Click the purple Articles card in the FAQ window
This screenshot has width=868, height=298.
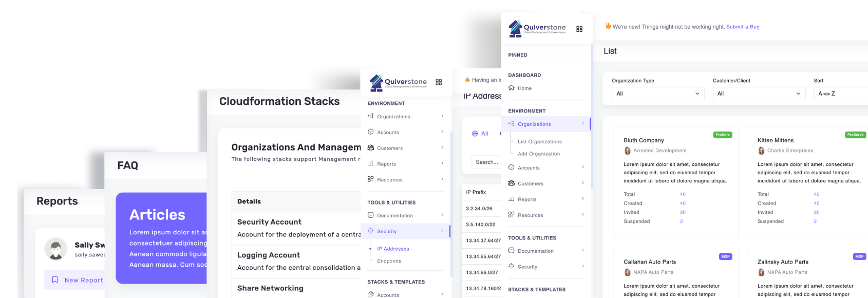pos(161,238)
